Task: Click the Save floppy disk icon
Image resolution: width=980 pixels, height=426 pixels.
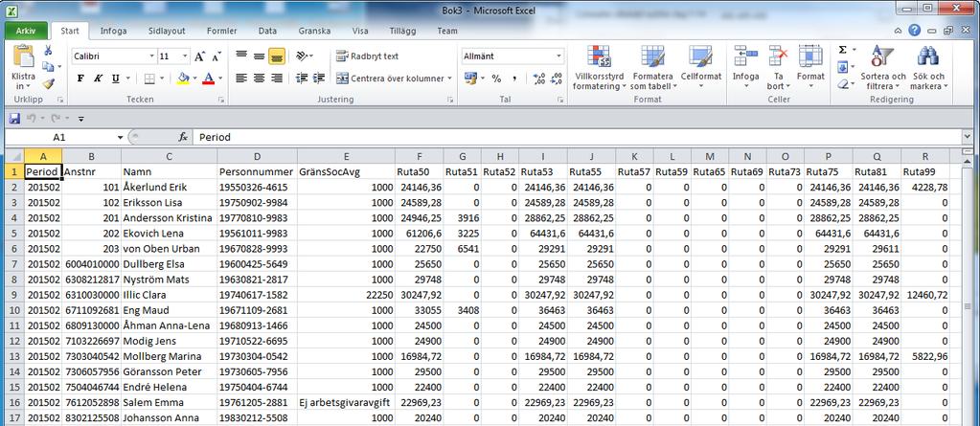Action: coord(14,118)
